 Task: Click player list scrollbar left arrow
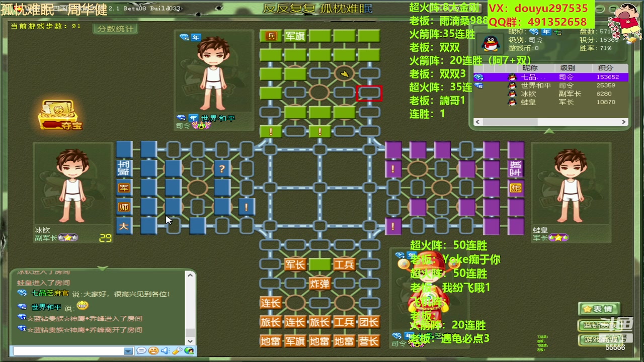coord(478,122)
